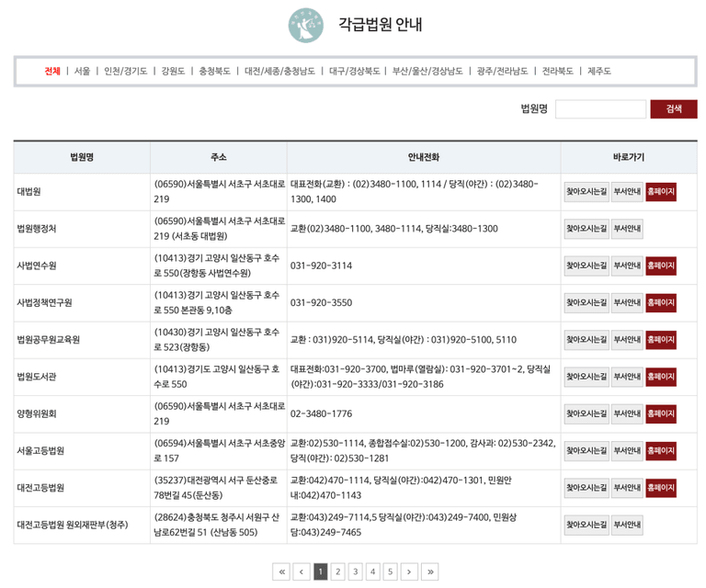
Task: Go to previous page with left arrow
Action: pyautogui.click(x=302, y=571)
